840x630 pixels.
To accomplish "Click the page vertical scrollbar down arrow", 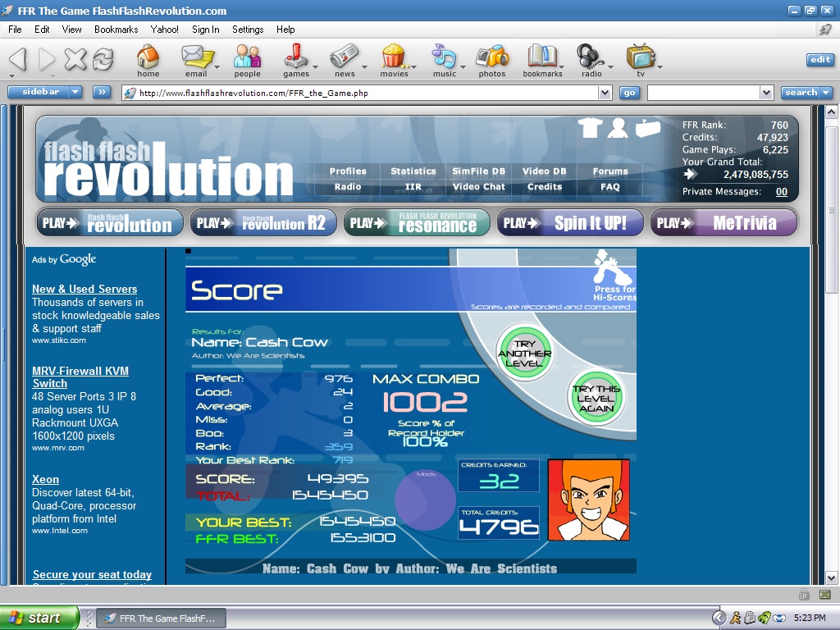I will (831, 578).
